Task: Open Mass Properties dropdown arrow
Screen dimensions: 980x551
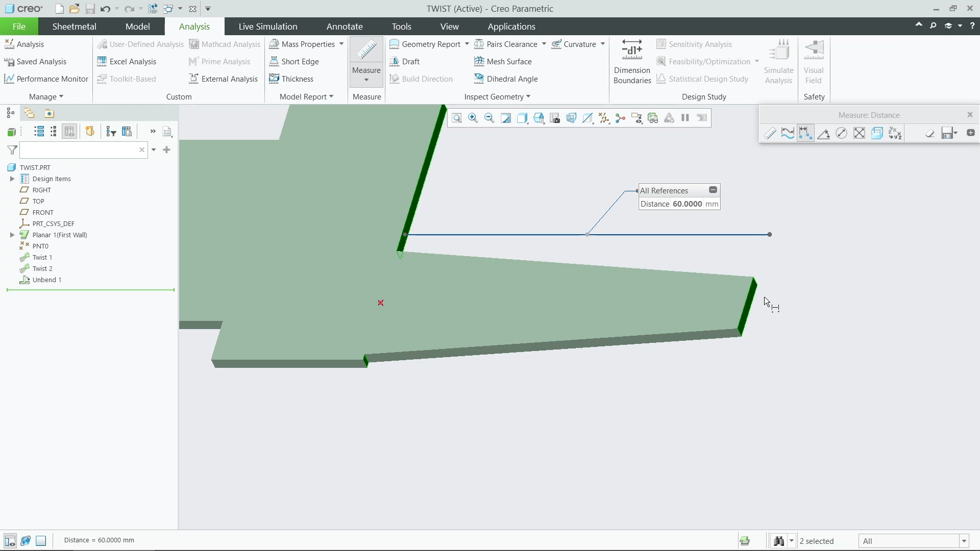Action: [341, 44]
